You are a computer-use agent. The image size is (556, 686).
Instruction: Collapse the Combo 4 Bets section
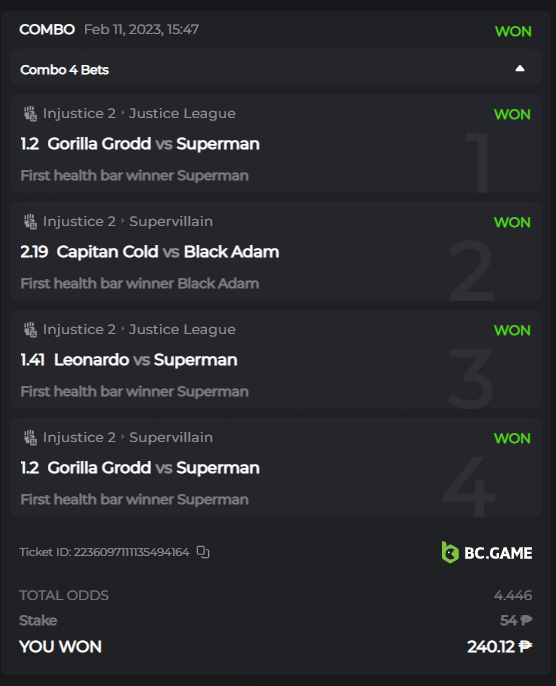(x=520, y=68)
